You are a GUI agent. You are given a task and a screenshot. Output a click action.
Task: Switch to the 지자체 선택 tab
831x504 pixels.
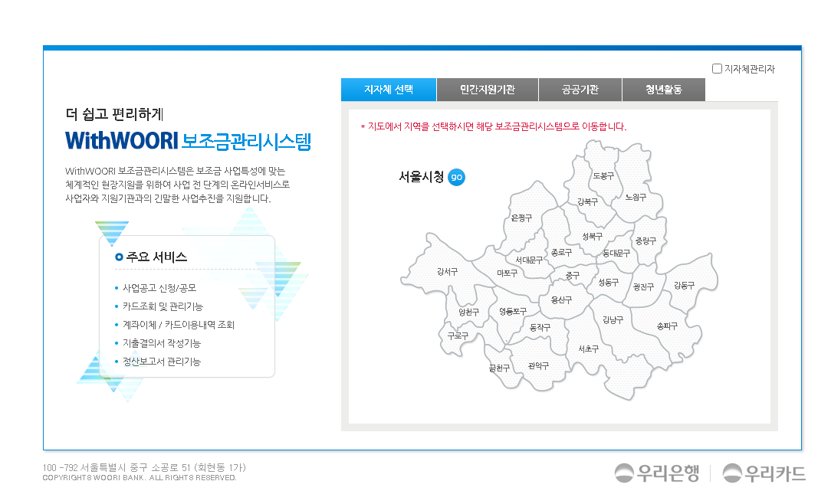[x=389, y=90]
